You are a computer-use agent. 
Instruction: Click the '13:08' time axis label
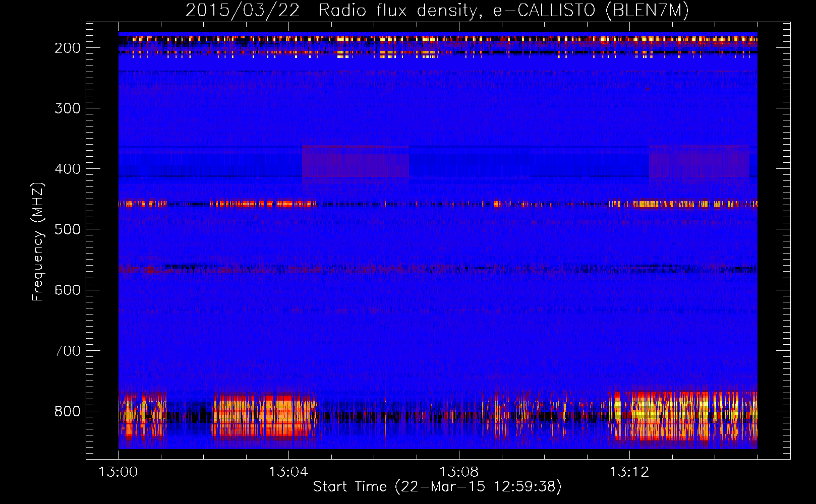coord(459,472)
